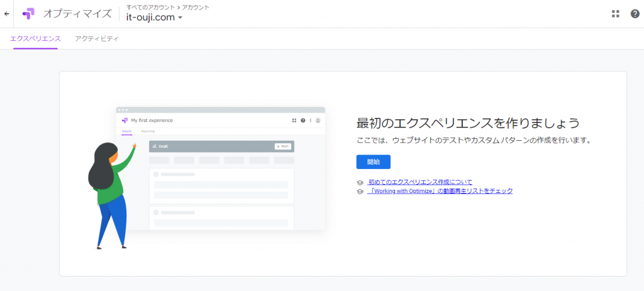Go back using the left arrow icon
The width and height of the screenshot is (644, 291).
click(6, 14)
